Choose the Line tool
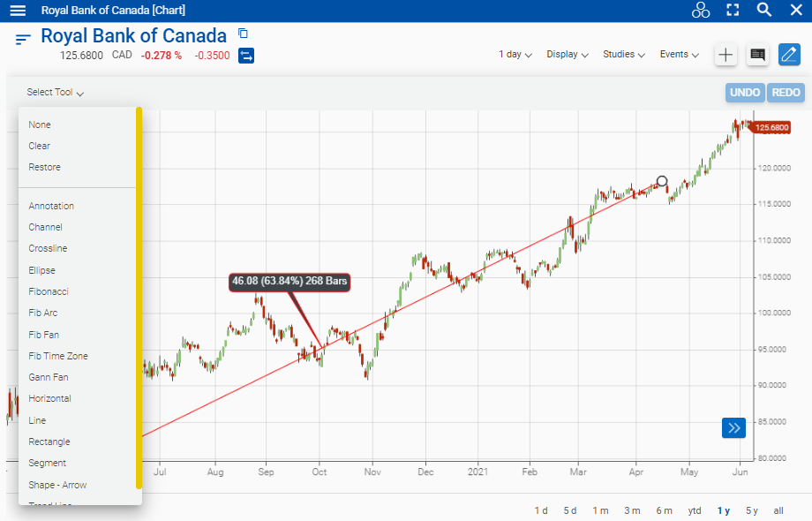The height and width of the screenshot is (521, 812). click(x=77, y=420)
